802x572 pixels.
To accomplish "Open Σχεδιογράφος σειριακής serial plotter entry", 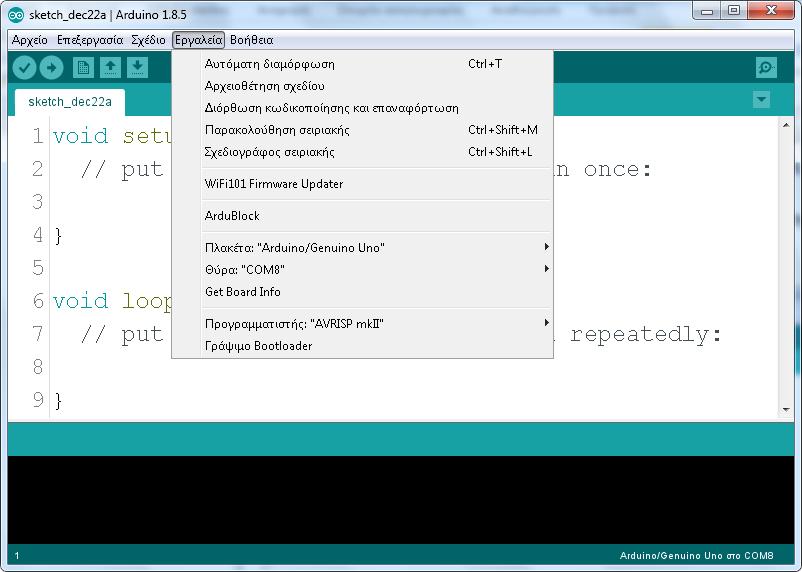I will pos(363,152).
